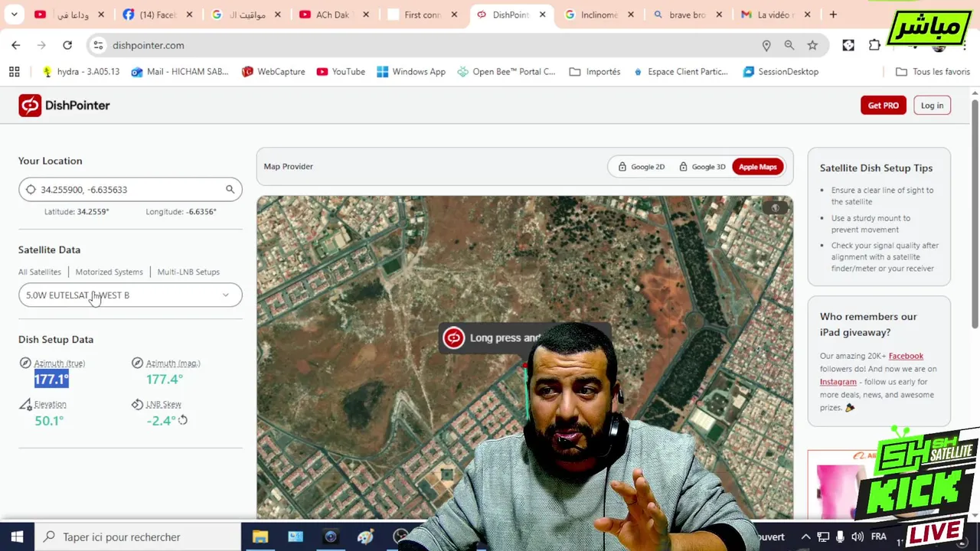Image resolution: width=980 pixels, height=551 pixels.
Task: Click the compass control on the map corner
Action: click(775, 208)
